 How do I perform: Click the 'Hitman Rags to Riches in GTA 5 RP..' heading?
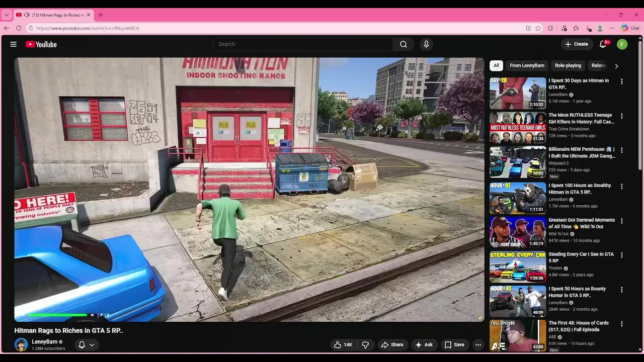click(68, 331)
